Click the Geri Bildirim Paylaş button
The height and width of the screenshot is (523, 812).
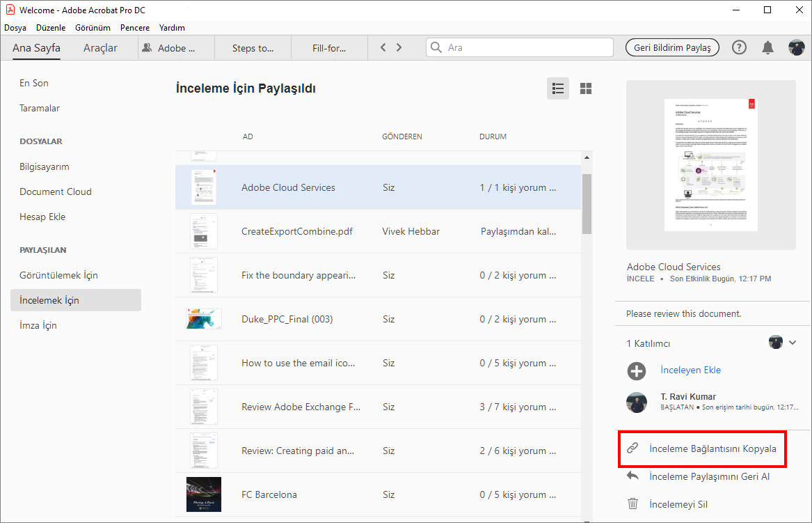[672, 47]
